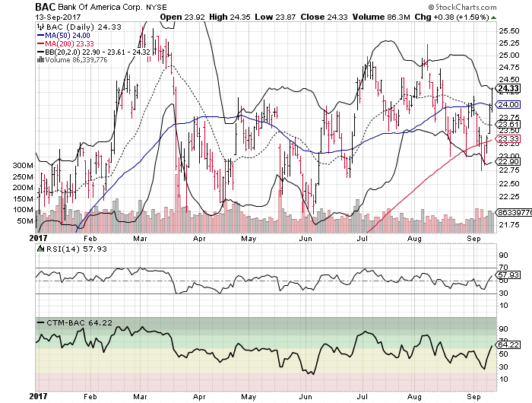Click the Close 24.33 value
The image size is (532, 403).
coord(324,17)
